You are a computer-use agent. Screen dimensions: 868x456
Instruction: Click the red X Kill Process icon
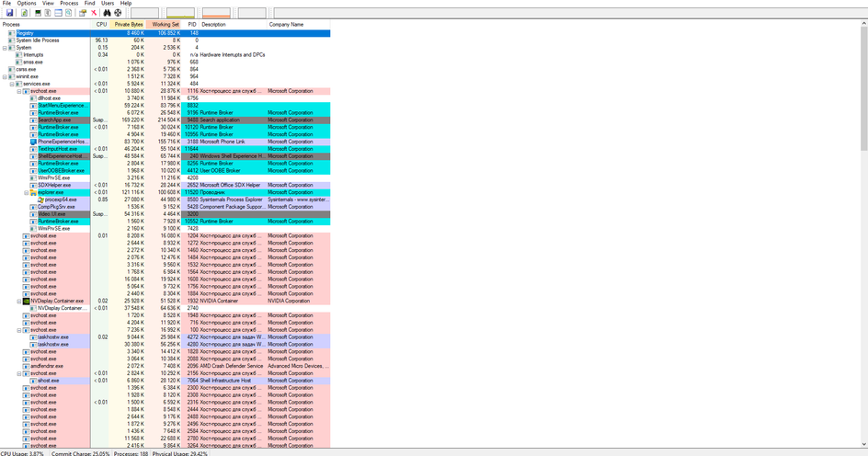94,13
